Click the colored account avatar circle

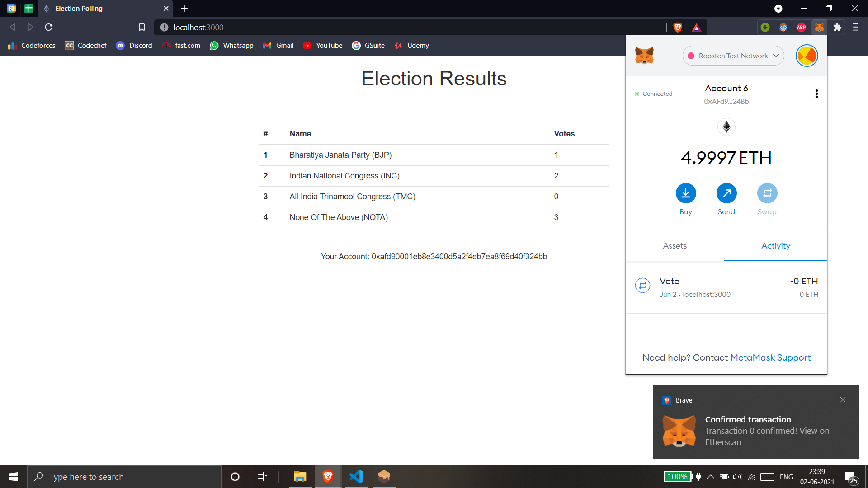pos(807,56)
